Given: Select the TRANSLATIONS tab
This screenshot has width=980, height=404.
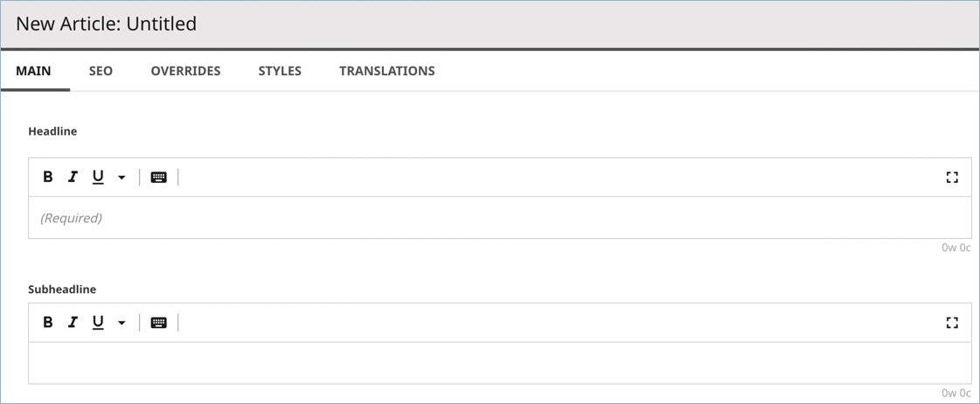Looking at the screenshot, I should pos(387,71).
